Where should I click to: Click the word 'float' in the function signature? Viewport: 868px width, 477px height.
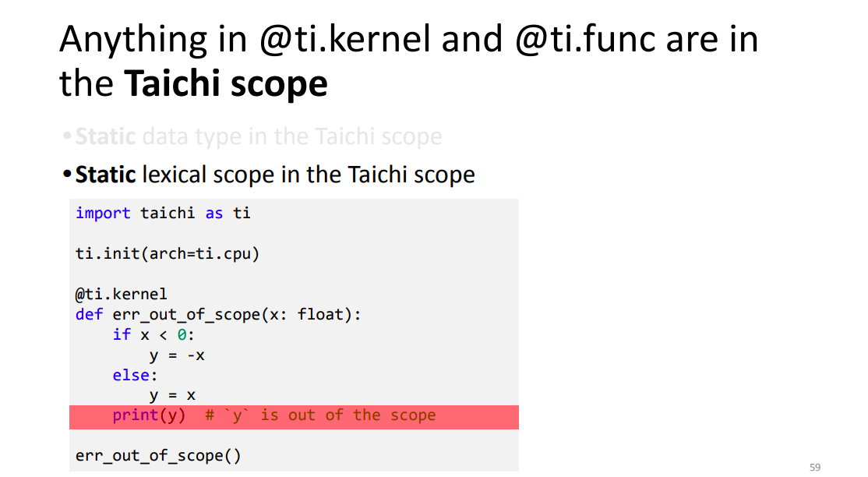pos(320,315)
